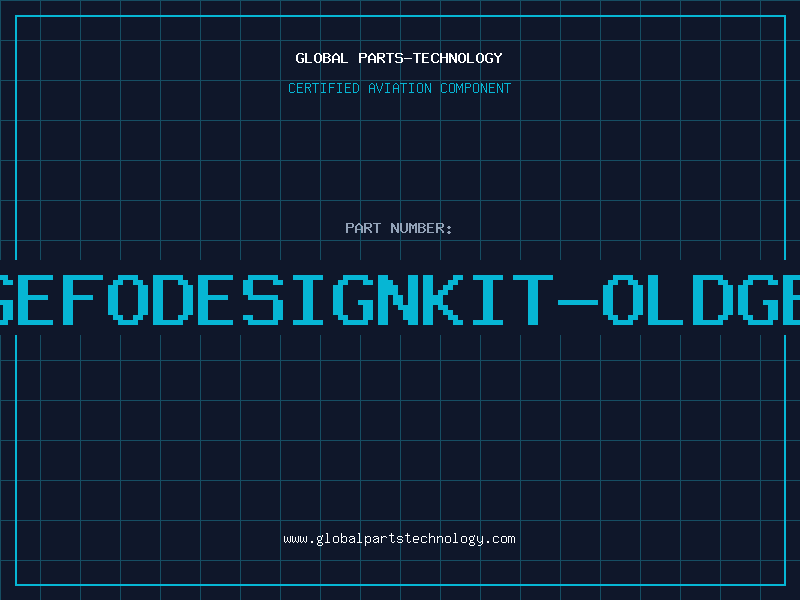Click the GLOBAL PARTS-TECHNOLOGY heading

[x=399, y=58]
